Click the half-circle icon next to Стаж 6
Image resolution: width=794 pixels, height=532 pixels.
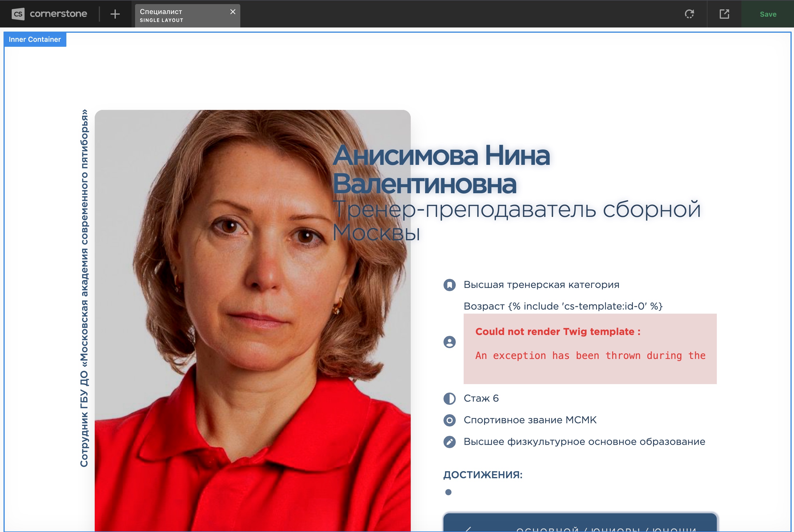tap(449, 398)
